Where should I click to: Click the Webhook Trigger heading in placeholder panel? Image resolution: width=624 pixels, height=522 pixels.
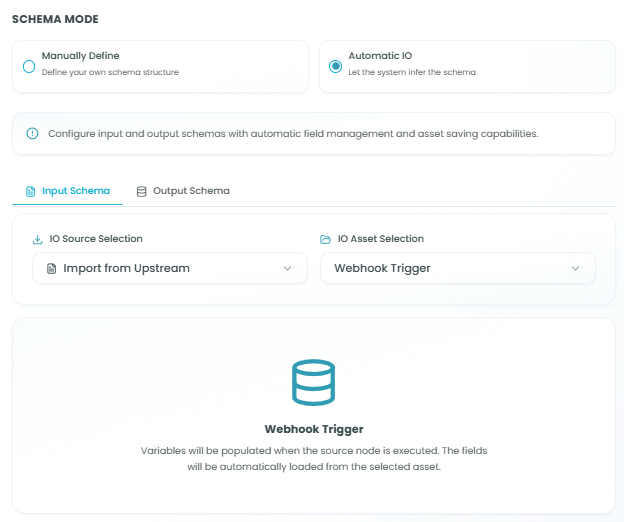(314, 429)
